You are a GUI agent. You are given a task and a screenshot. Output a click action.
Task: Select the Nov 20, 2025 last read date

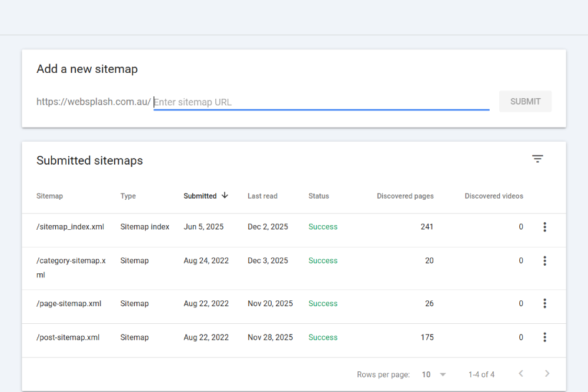click(270, 304)
